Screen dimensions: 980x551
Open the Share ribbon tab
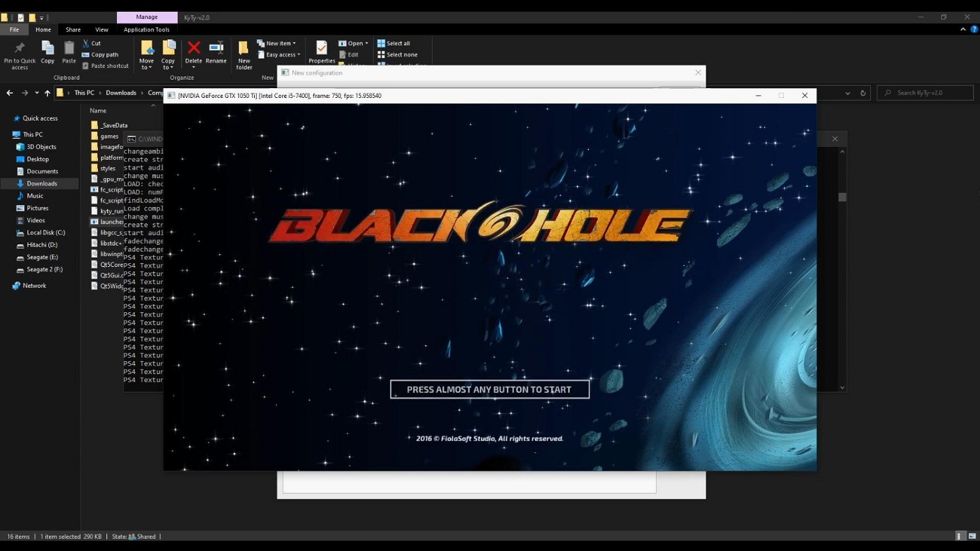tap(73, 29)
